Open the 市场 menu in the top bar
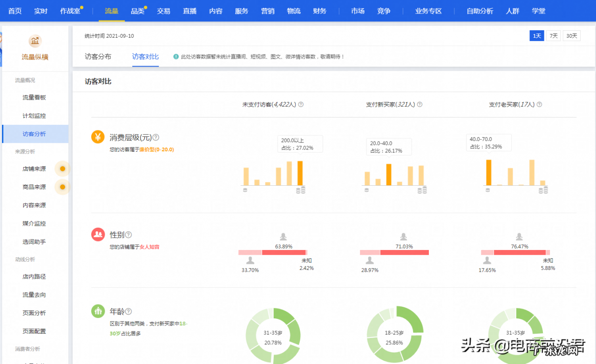The image size is (596, 364). tap(357, 11)
